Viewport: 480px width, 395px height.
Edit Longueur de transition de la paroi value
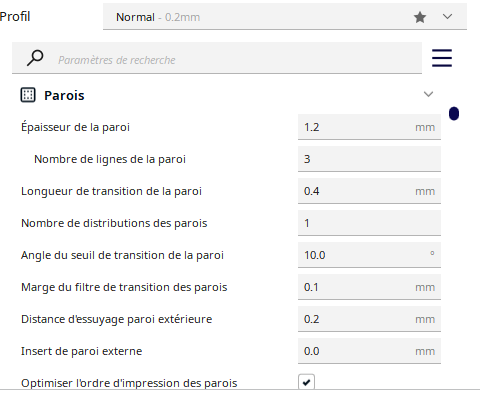click(369, 191)
